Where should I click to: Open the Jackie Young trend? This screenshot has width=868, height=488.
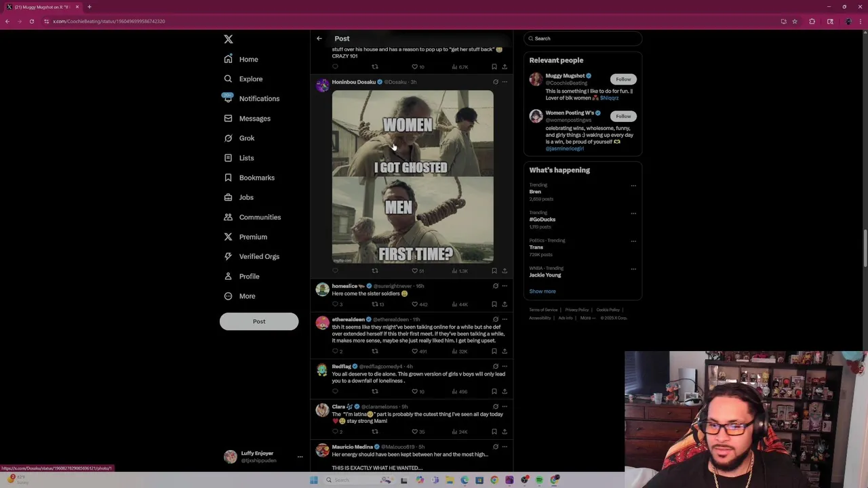[x=545, y=275]
